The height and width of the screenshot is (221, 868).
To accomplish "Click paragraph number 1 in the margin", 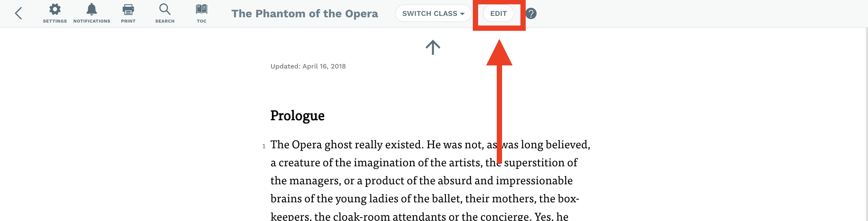I will (264, 146).
